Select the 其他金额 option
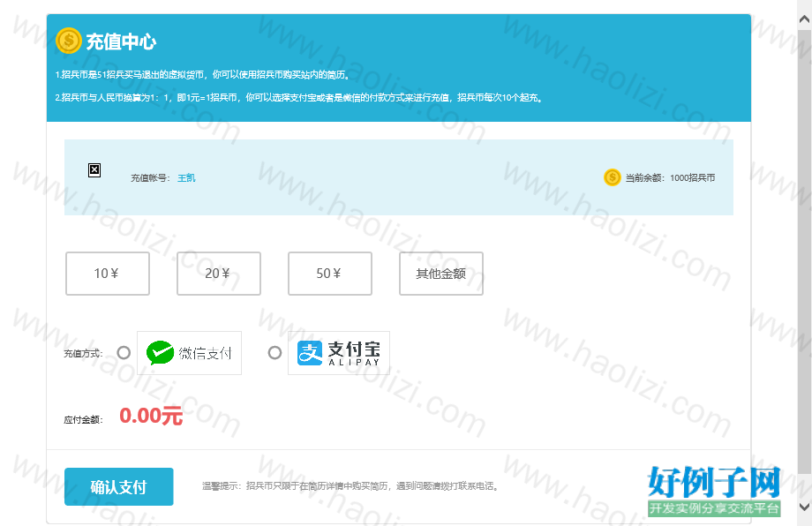The width and height of the screenshot is (812, 526). [x=441, y=274]
